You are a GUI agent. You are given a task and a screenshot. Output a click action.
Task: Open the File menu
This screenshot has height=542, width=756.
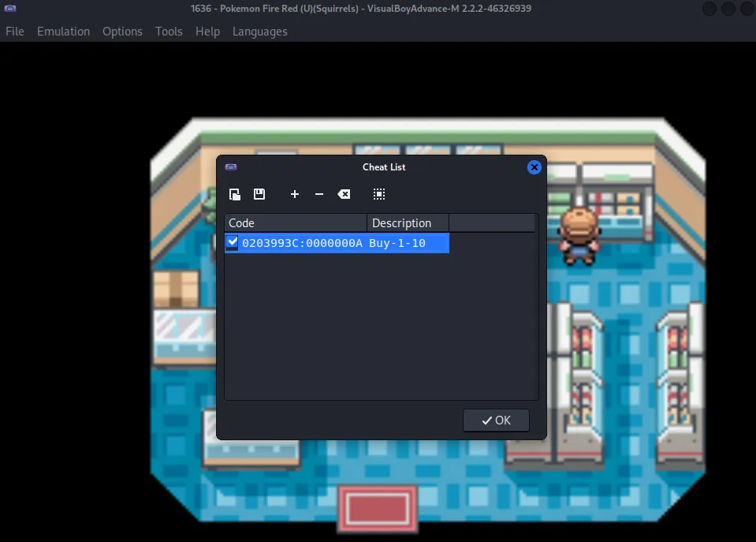pyautogui.click(x=15, y=32)
